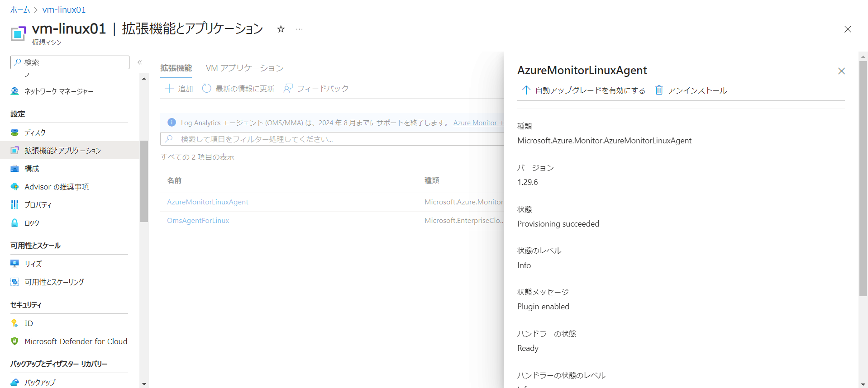Click フィードバック button label

pyautogui.click(x=323, y=88)
